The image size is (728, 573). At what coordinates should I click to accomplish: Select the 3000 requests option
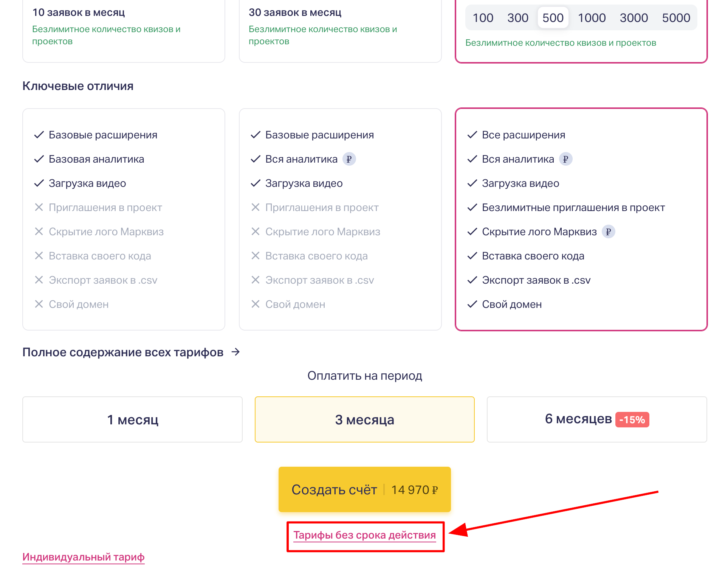tap(634, 18)
